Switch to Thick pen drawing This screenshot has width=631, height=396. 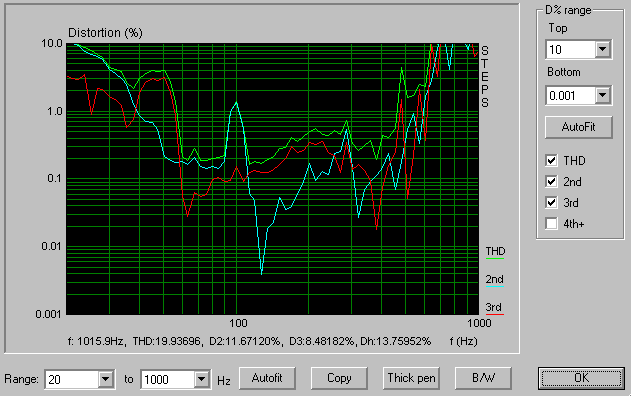click(x=411, y=378)
